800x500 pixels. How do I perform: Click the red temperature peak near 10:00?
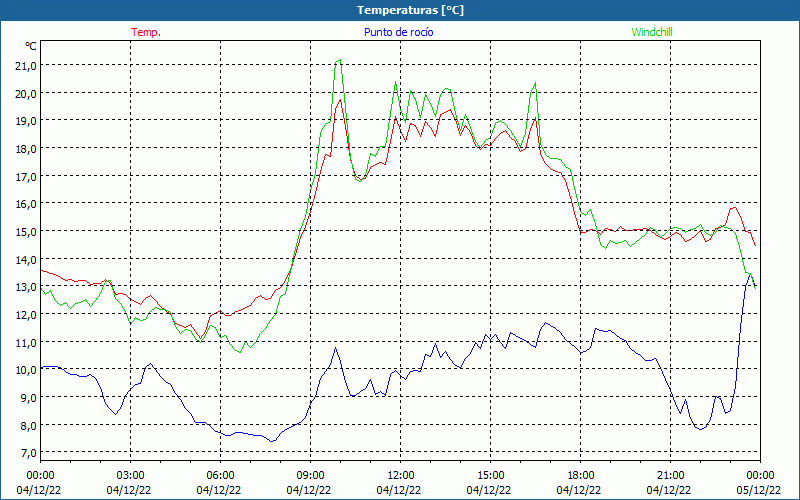pyautogui.click(x=340, y=100)
